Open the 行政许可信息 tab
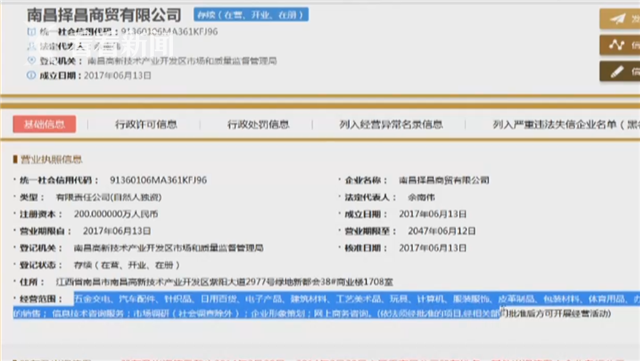 [146, 125]
